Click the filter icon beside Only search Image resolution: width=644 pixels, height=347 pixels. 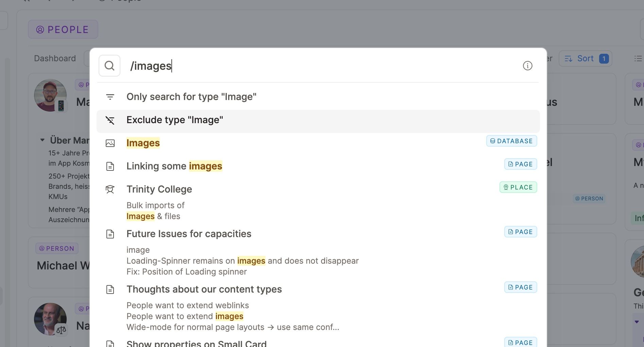[110, 97]
